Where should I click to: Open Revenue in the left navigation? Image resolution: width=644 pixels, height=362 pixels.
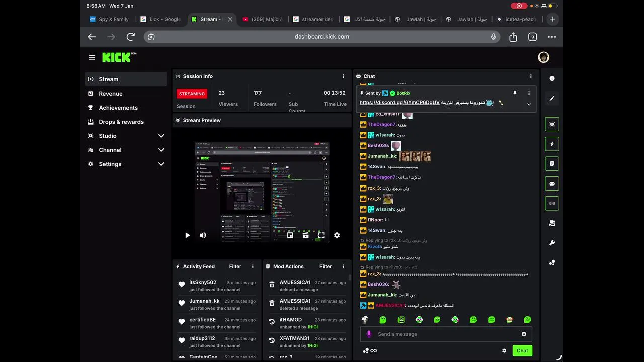click(x=126, y=94)
